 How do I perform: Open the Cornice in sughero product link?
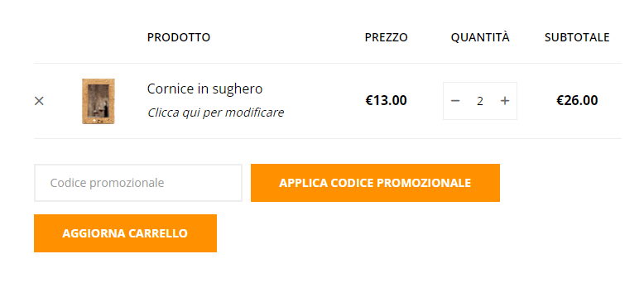pyautogui.click(x=204, y=89)
